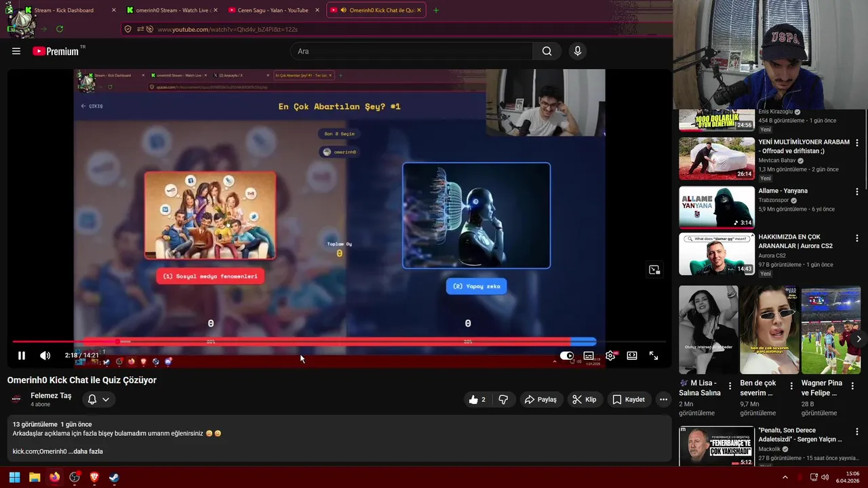
Task: Switch to 'Ceren Sagu - Yalan - YouTube' tab
Action: coord(274,10)
